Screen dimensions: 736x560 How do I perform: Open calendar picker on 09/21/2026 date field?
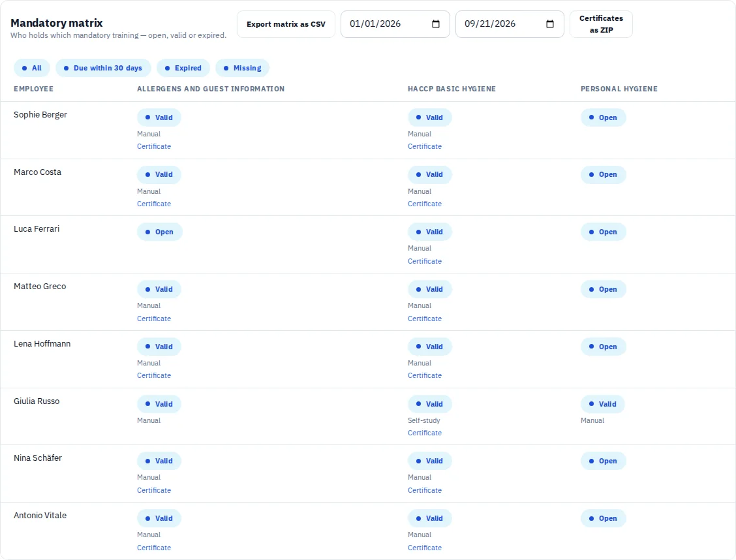549,24
